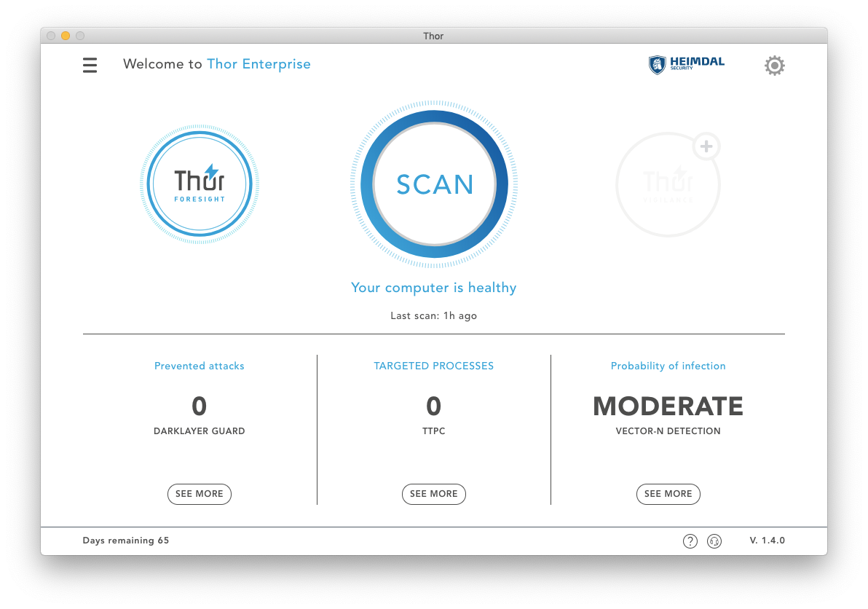Image resolution: width=868 pixels, height=609 pixels.
Task: Click the help question mark icon
Action: pos(690,541)
